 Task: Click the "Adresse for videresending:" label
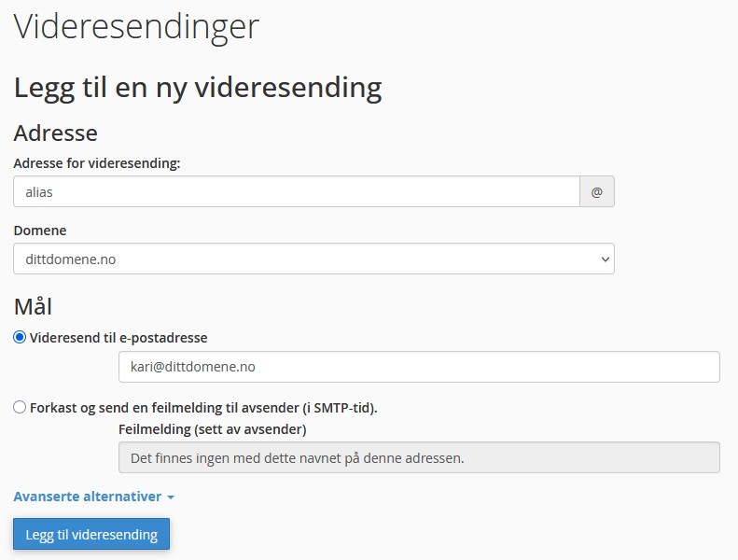[97, 163]
